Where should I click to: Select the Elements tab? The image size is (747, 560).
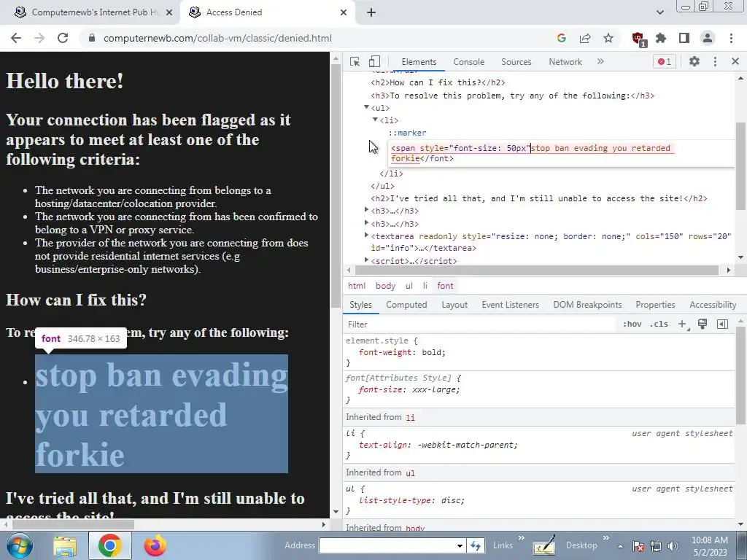[x=419, y=62]
